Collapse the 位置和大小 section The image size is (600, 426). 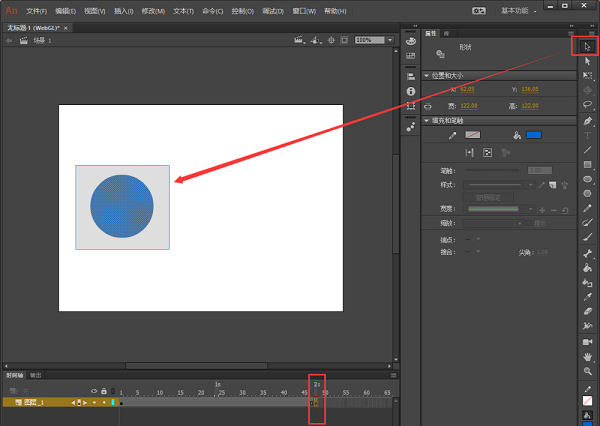pos(428,76)
